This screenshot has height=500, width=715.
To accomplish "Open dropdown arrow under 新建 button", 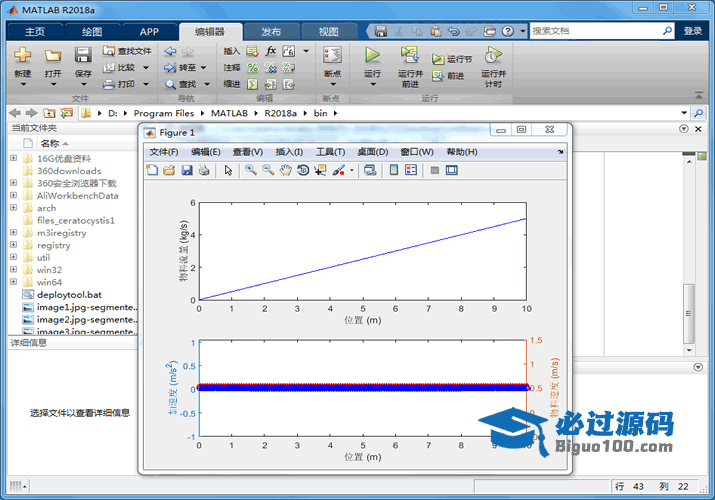I will click(23, 84).
